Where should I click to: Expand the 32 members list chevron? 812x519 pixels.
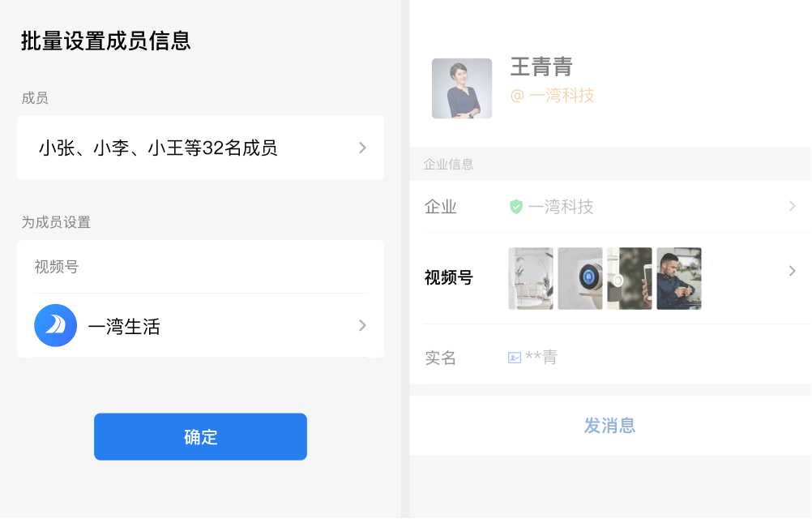(x=362, y=148)
